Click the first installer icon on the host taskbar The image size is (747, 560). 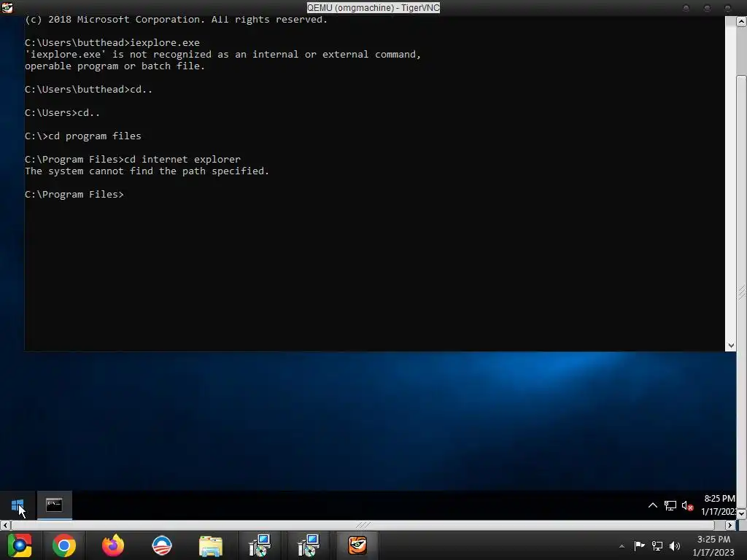260,545
